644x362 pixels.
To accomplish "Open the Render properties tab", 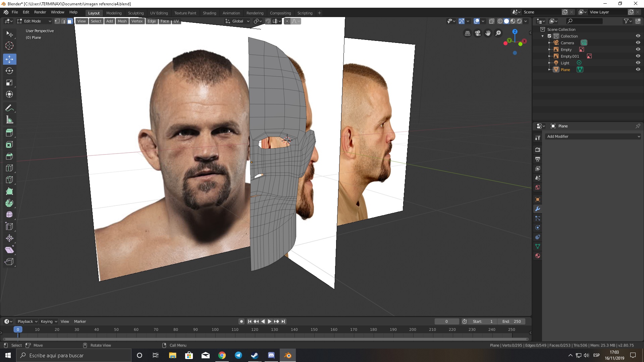I will click(x=538, y=149).
